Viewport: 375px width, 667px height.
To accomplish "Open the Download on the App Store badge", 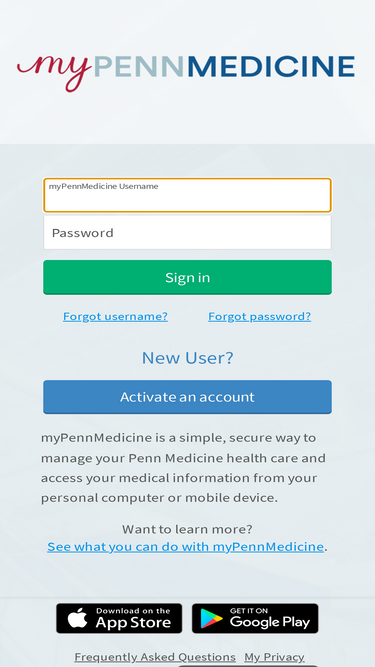I will [x=119, y=618].
